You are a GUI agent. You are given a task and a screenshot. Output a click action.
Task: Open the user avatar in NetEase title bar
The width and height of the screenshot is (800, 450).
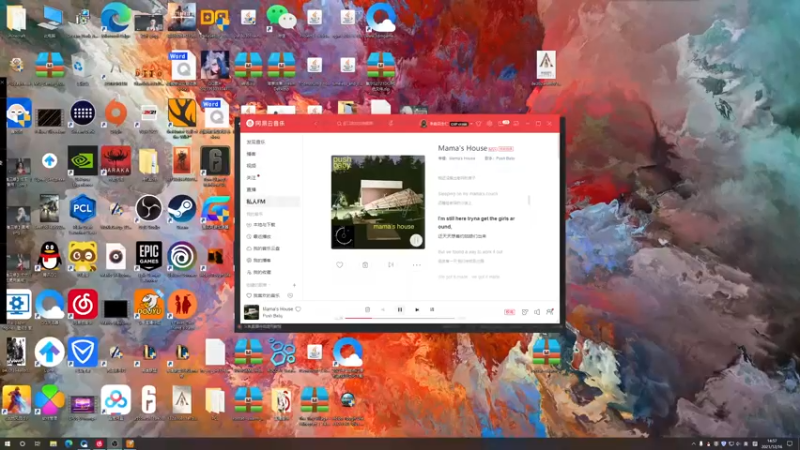tap(423, 123)
